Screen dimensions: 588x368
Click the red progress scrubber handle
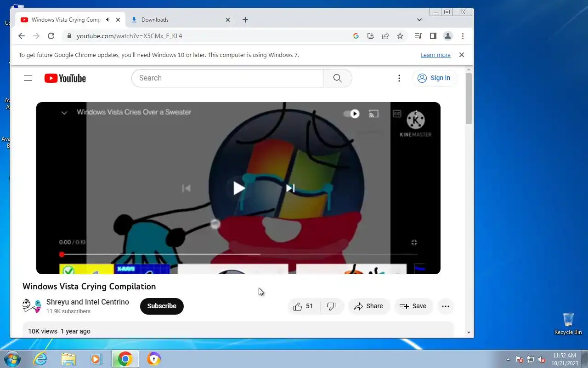pyautogui.click(x=62, y=254)
